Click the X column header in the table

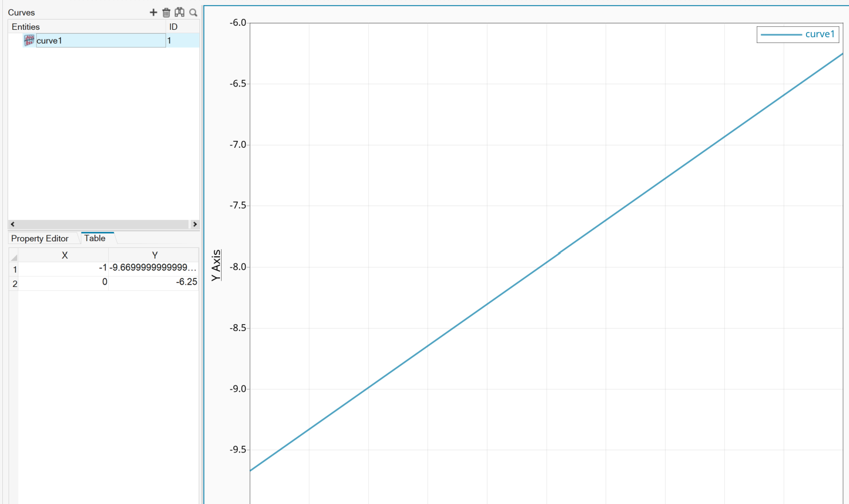64,255
